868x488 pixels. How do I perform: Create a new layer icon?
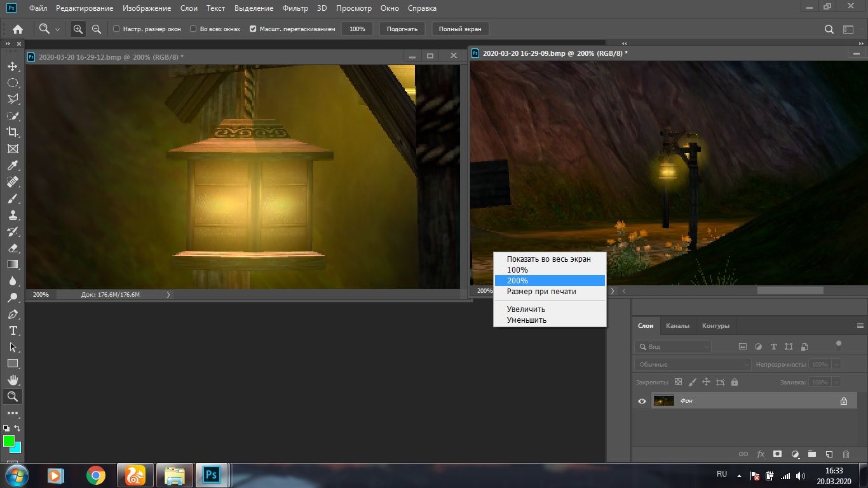tap(829, 454)
